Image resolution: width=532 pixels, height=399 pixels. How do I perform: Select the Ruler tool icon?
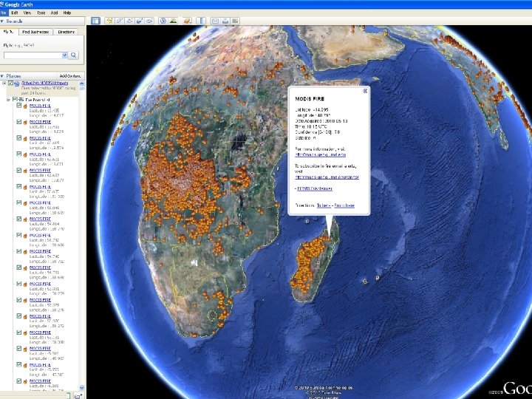201,21
